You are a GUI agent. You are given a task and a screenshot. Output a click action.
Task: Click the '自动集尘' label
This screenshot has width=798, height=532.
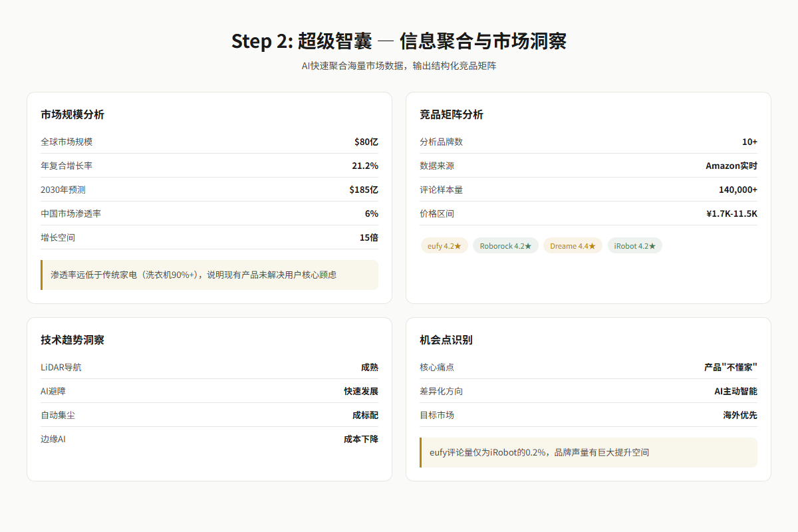coord(58,415)
